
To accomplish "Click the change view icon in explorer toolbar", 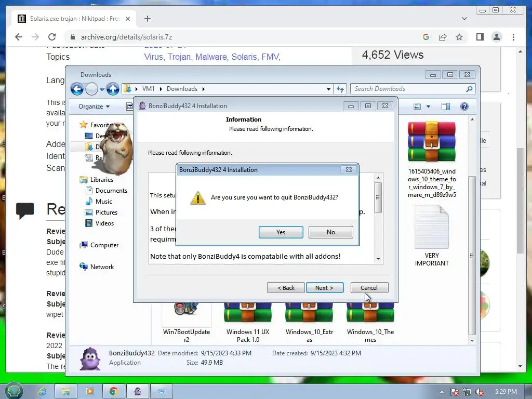I will click(x=417, y=107).
